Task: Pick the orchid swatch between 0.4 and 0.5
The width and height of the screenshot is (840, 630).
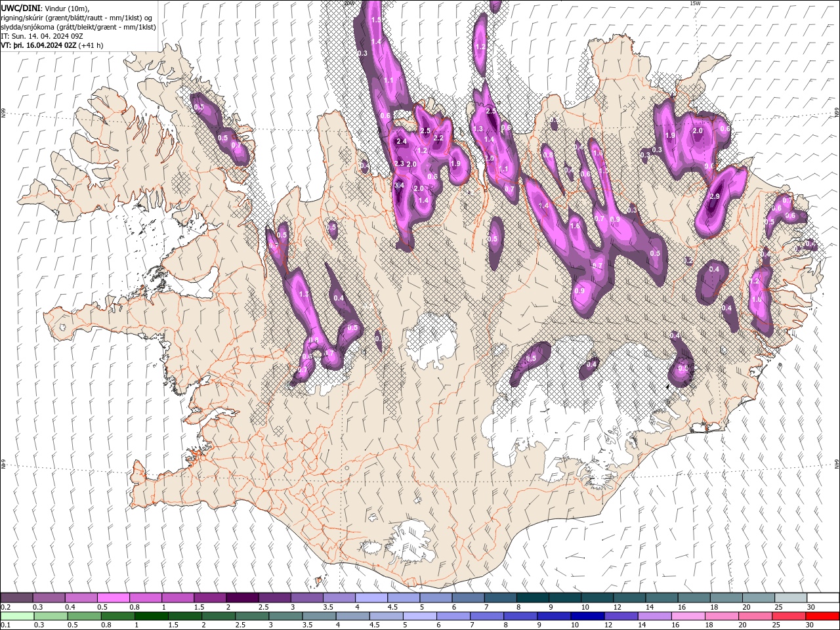Action: [x=81, y=598]
